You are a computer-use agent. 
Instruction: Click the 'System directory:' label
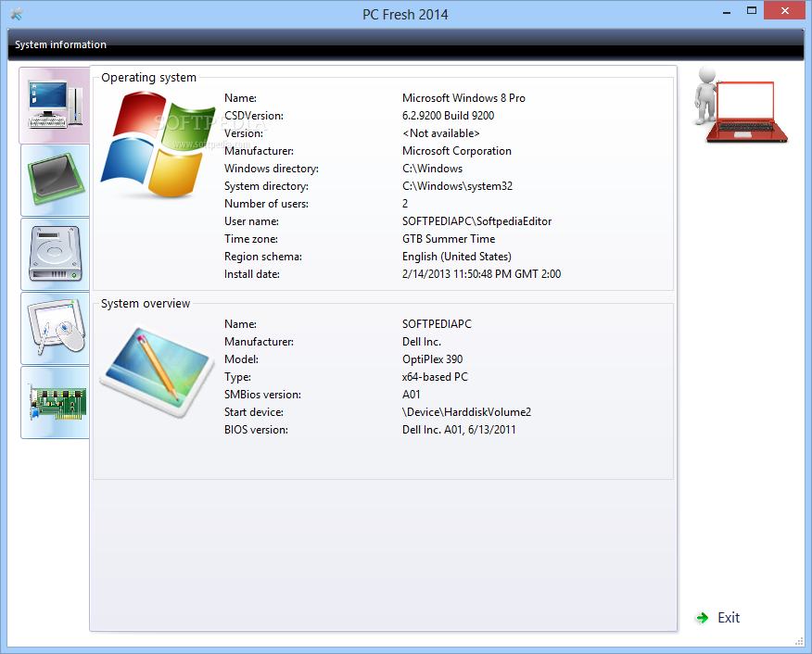(x=266, y=186)
